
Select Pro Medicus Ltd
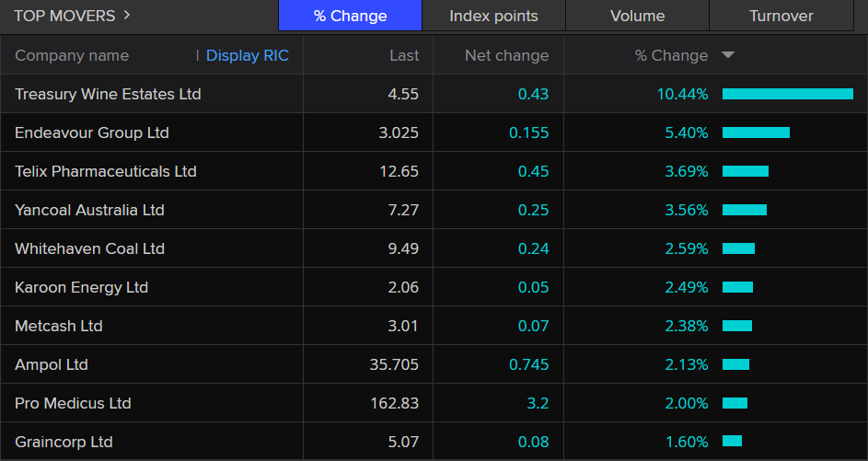[x=73, y=403]
